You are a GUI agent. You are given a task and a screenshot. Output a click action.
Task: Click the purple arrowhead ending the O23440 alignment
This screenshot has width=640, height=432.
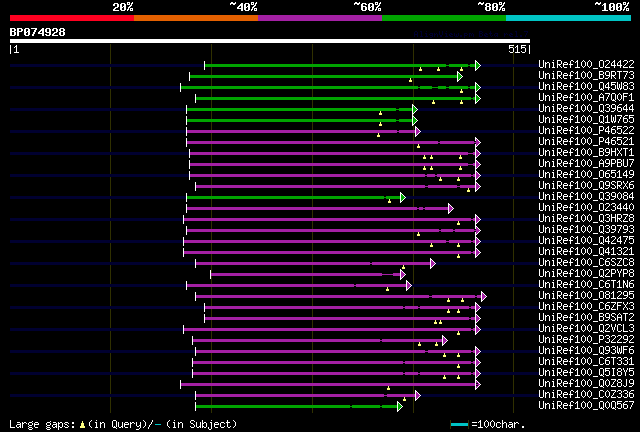[x=451, y=209]
